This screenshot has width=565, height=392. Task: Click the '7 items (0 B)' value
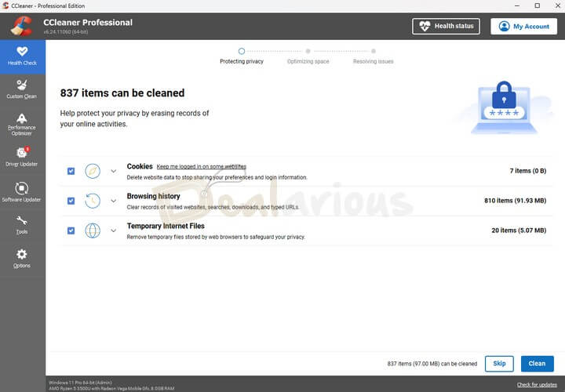coord(528,171)
